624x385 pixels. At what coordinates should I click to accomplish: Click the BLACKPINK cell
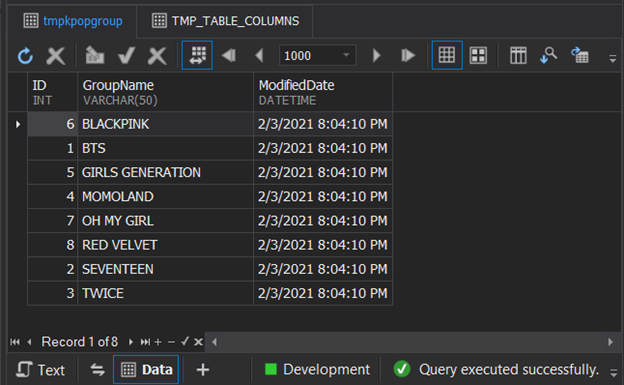pos(166,124)
